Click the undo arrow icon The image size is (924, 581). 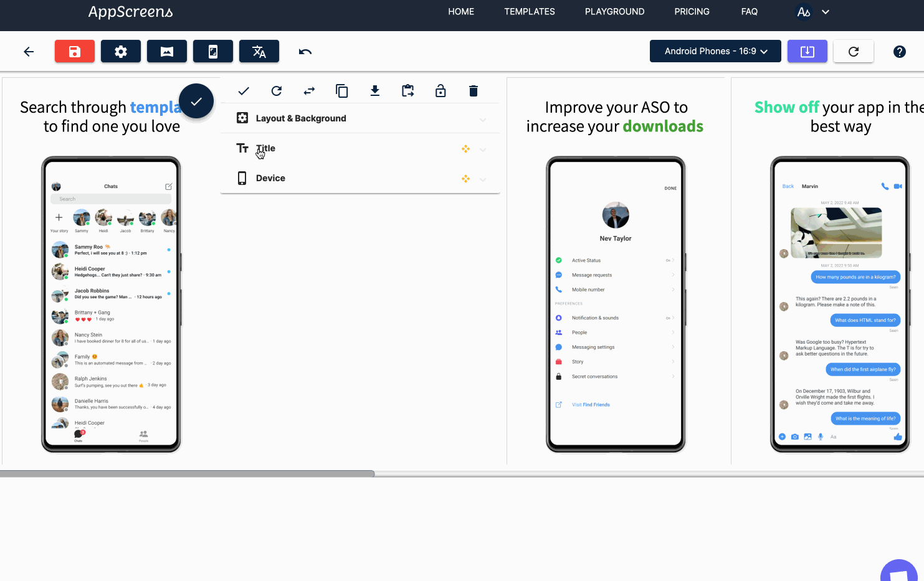click(x=305, y=51)
